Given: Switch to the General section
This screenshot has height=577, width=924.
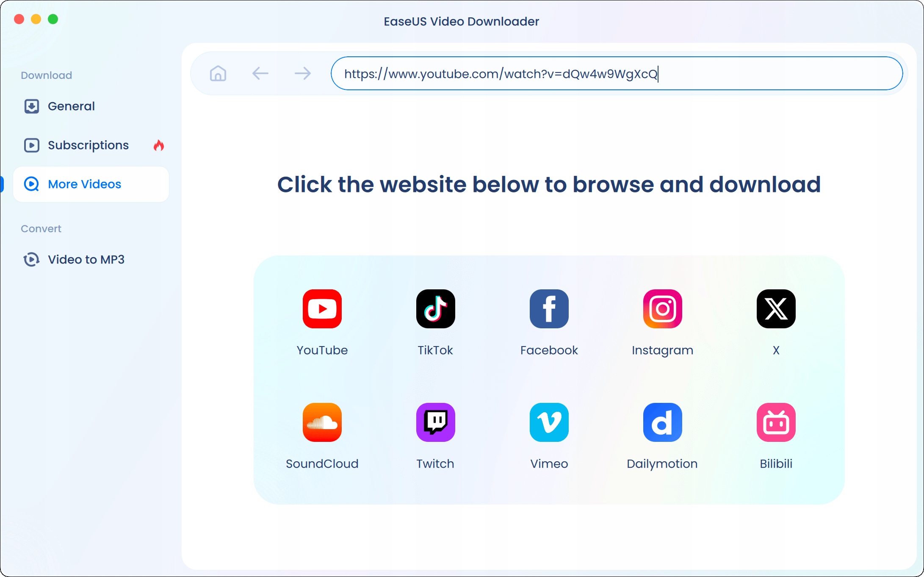Looking at the screenshot, I should click(x=71, y=106).
